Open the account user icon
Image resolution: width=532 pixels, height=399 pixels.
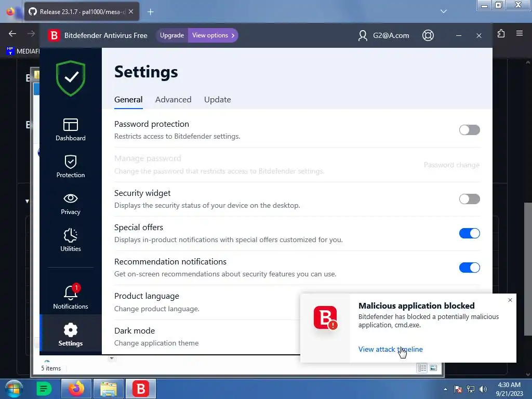pos(362,35)
